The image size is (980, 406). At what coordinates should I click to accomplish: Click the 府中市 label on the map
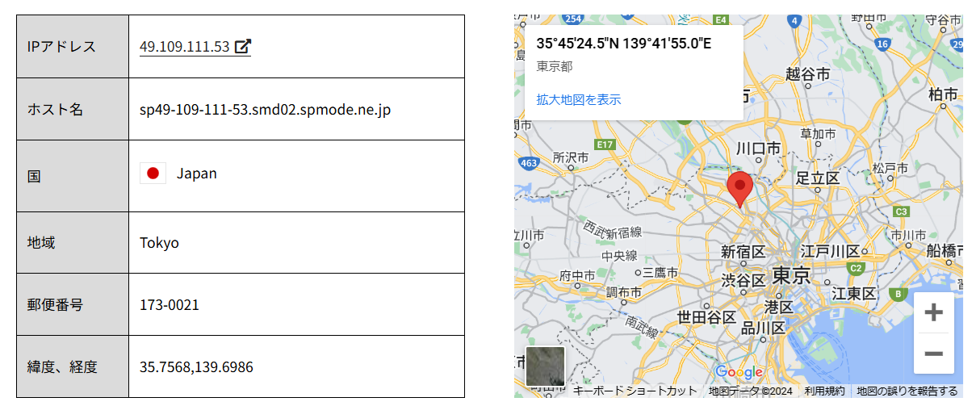click(x=576, y=275)
